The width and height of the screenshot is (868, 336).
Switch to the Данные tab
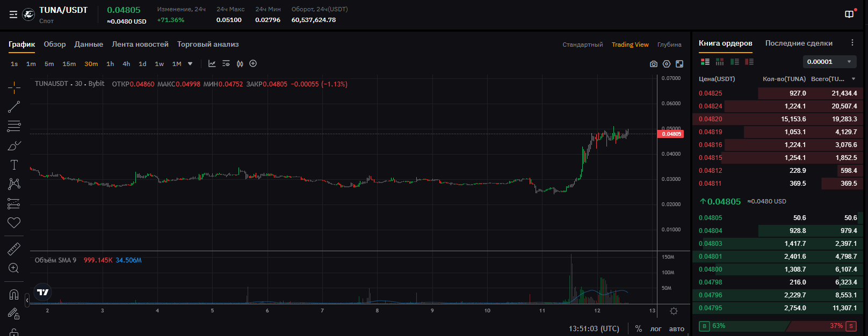coord(89,44)
